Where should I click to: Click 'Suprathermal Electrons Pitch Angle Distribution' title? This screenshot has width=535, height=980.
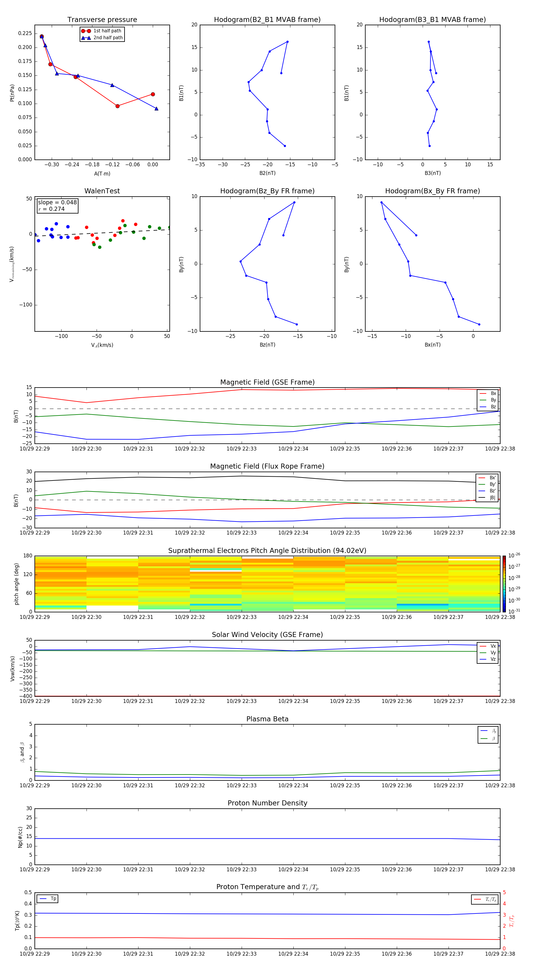(x=267, y=551)
